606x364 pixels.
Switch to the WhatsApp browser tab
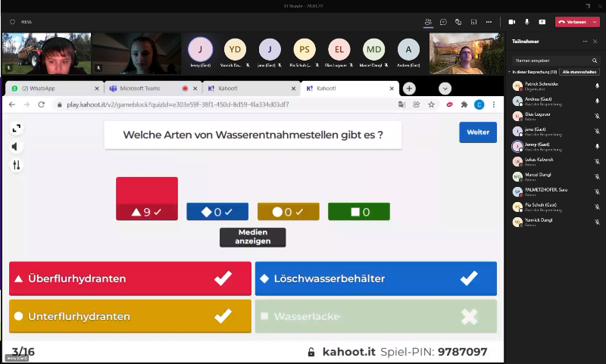(x=52, y=89)
